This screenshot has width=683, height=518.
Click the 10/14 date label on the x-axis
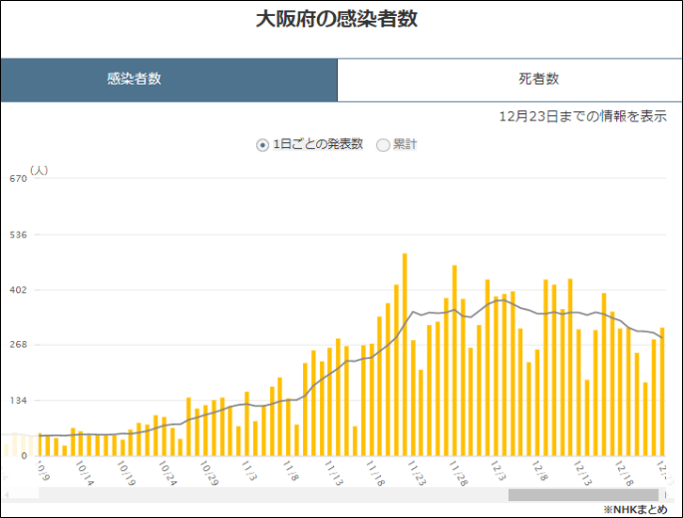pos(85,473)
